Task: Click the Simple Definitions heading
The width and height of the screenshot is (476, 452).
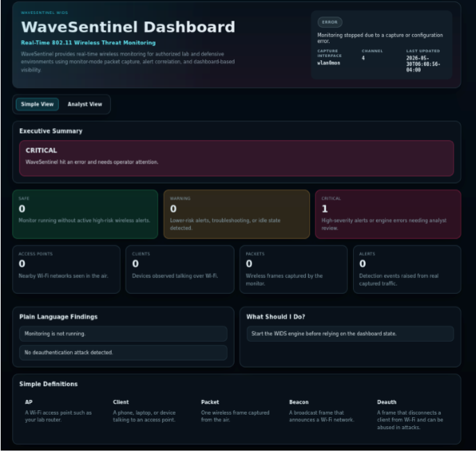Action: point(49,384)
